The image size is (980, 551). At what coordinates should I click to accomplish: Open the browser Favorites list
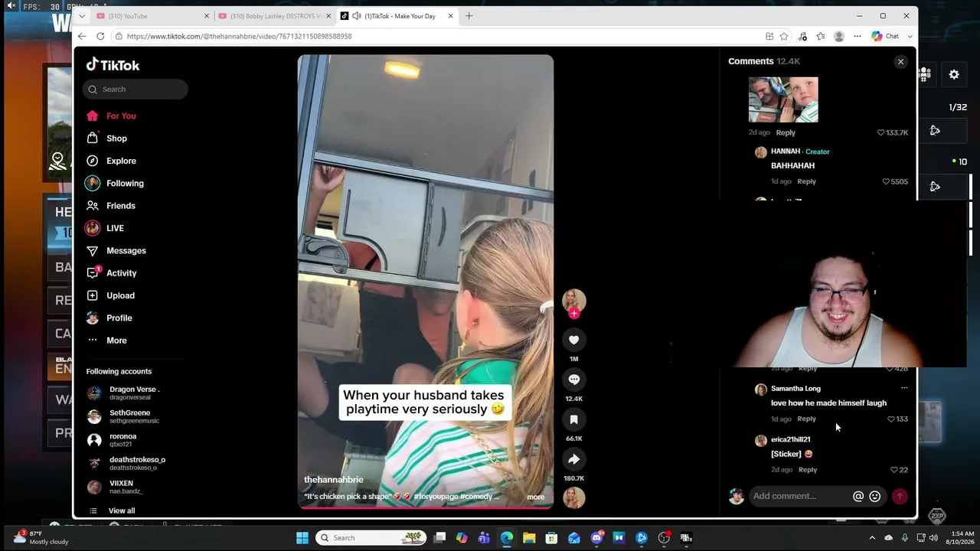[821, 36]
